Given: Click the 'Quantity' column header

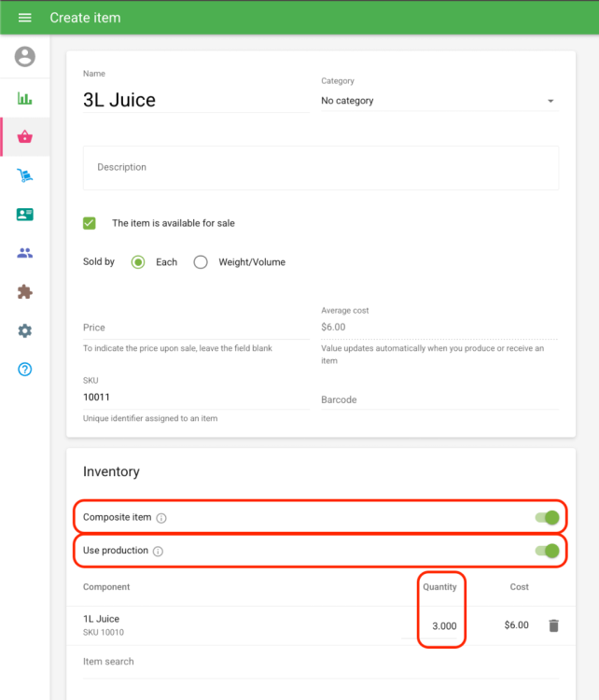Looking at the screenshot, I should pos(439,587).
